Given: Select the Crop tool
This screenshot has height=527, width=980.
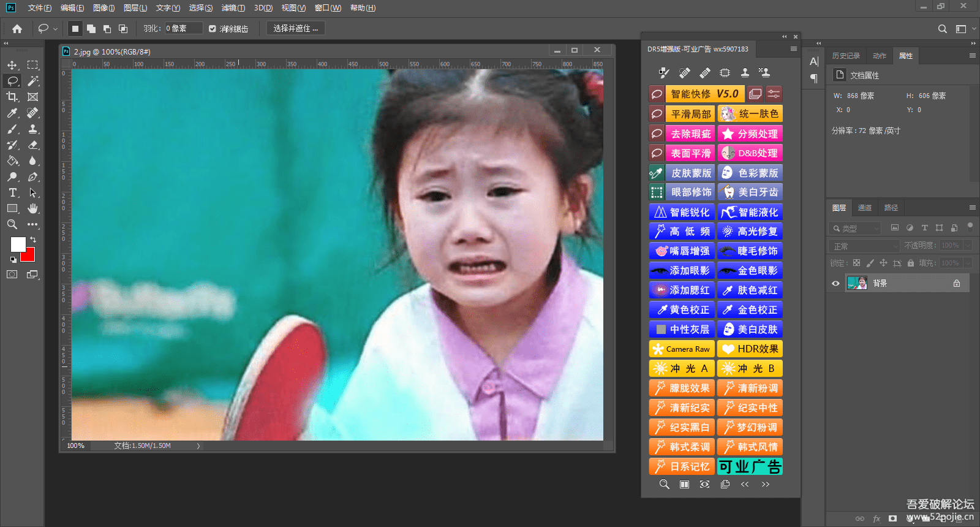Looking at the screenshot, I should [x=12, y=97].
